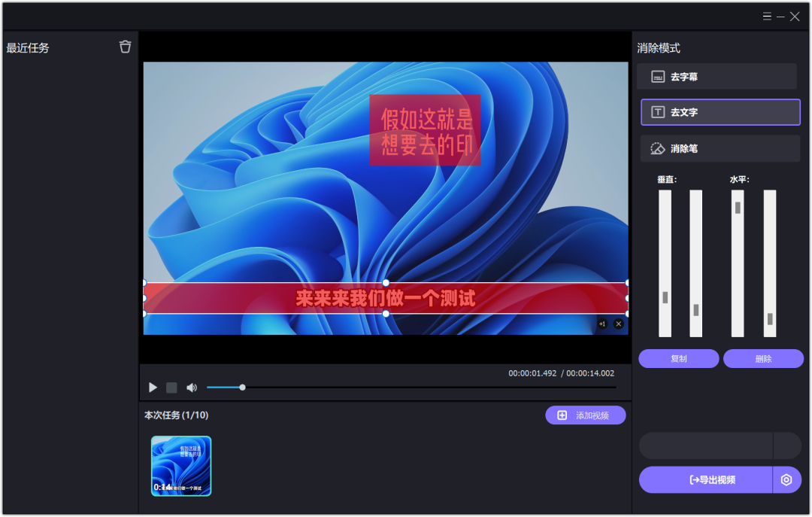812x517 pixels.
Task: Click the top-center handle of the selection box
Action: [386, 283]
